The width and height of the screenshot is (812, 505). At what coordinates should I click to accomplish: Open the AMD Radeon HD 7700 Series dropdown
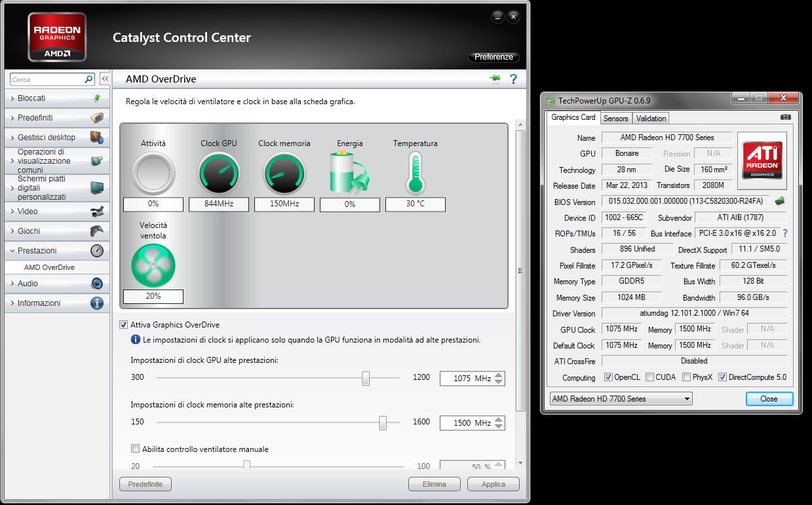tap(620, 398)
